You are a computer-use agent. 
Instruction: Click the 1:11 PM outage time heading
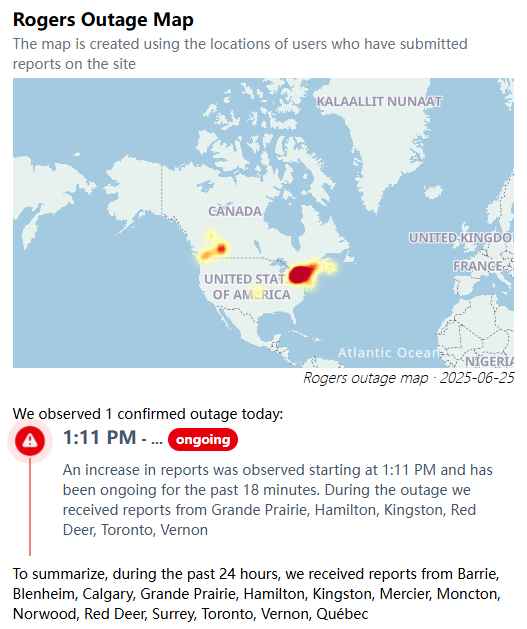click(113, 438)
